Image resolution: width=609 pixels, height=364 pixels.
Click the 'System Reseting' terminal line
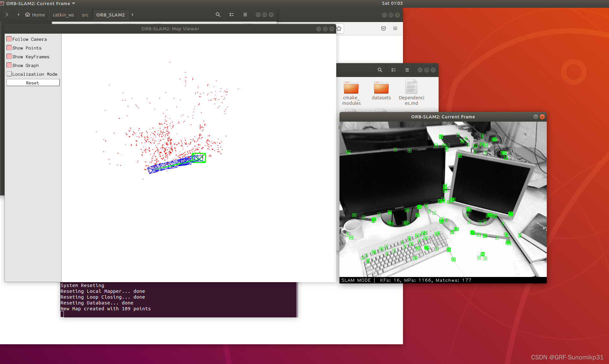pos(82,285)
